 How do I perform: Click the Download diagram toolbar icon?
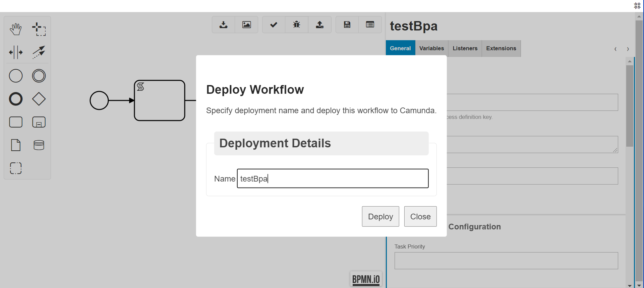pyautogui.click(x=223, y=25)
